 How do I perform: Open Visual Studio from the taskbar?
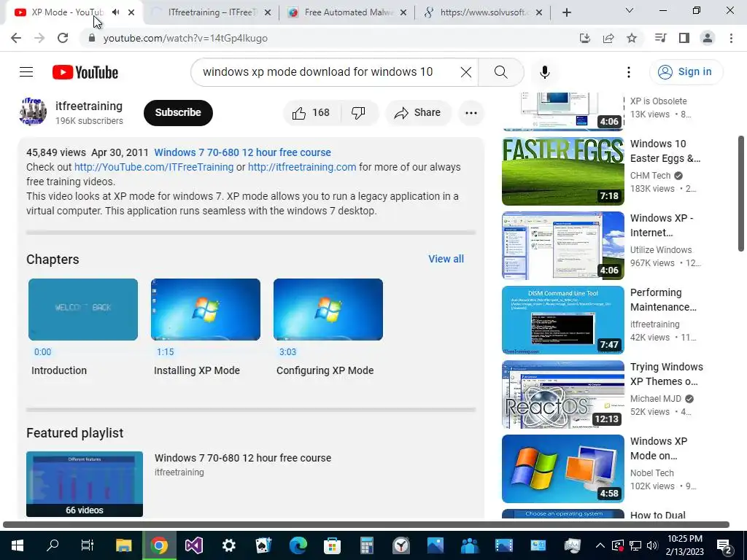point(194,545)
